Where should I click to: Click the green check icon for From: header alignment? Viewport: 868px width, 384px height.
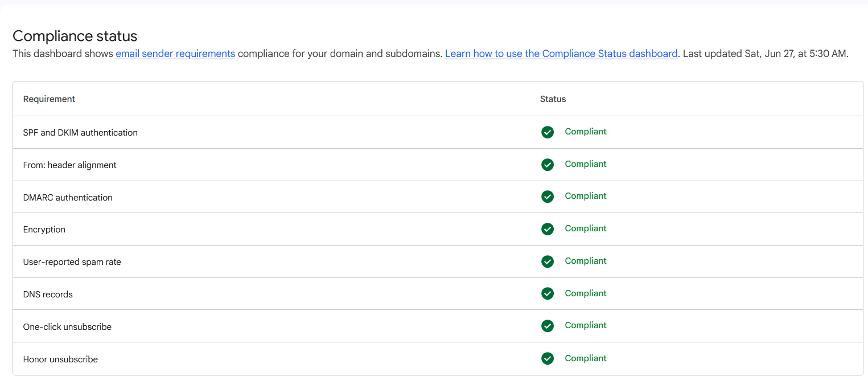pyautogui.click(x=548, y=165)
